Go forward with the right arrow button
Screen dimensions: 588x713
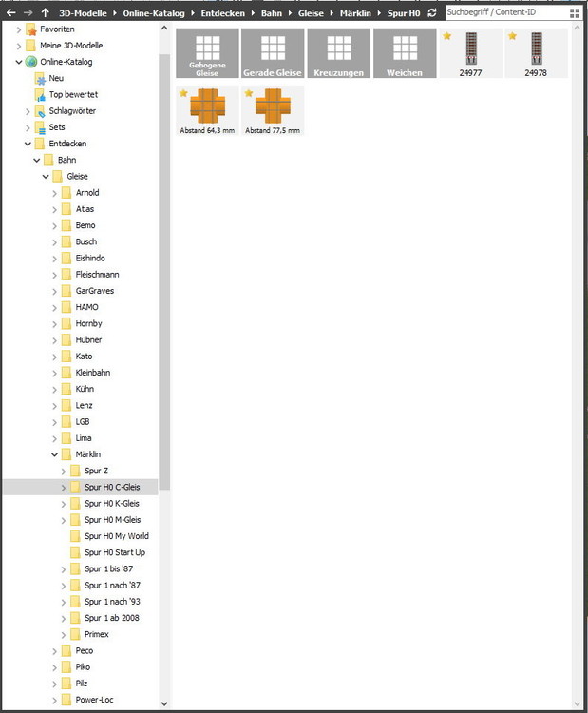coord(28,12)
